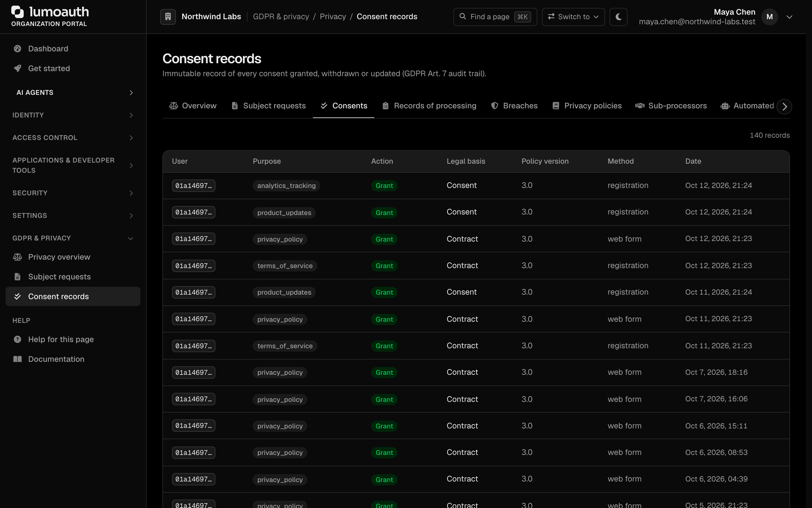Click the search magnifier icon in Find a page
The image size is (812, 508).
(x=462, y=16)
